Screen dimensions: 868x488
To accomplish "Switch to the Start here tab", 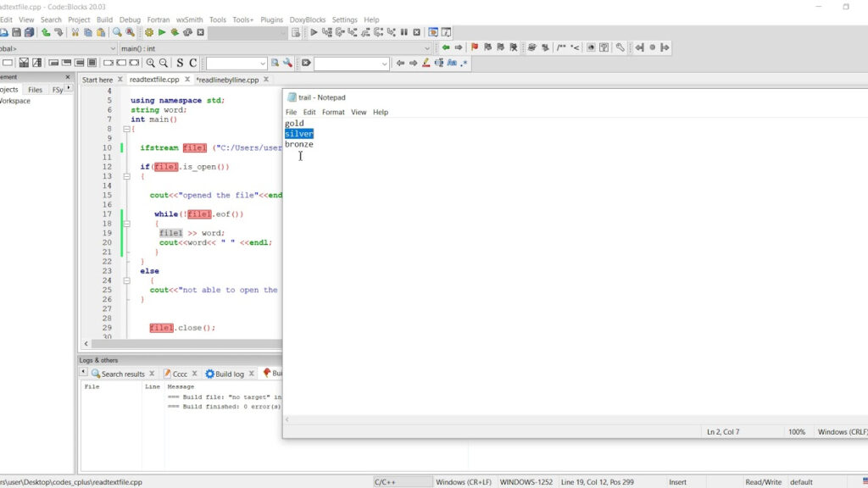I will tap(97, 80).
